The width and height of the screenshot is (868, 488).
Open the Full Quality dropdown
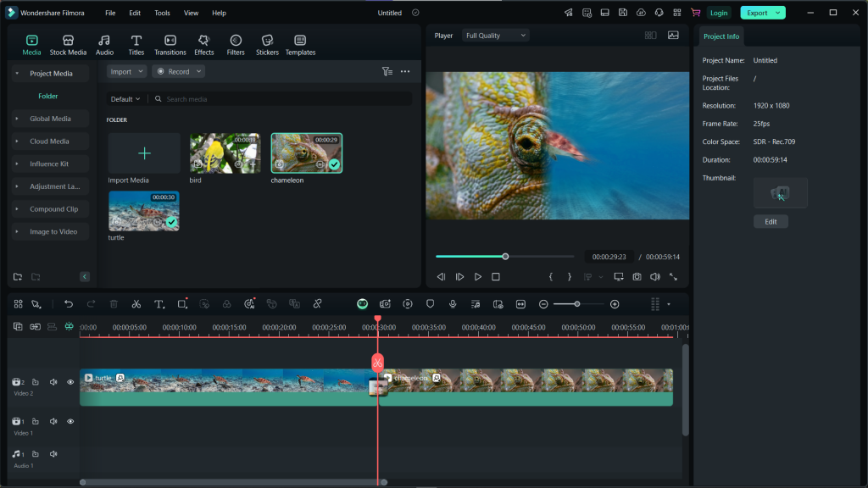[496, 36]
